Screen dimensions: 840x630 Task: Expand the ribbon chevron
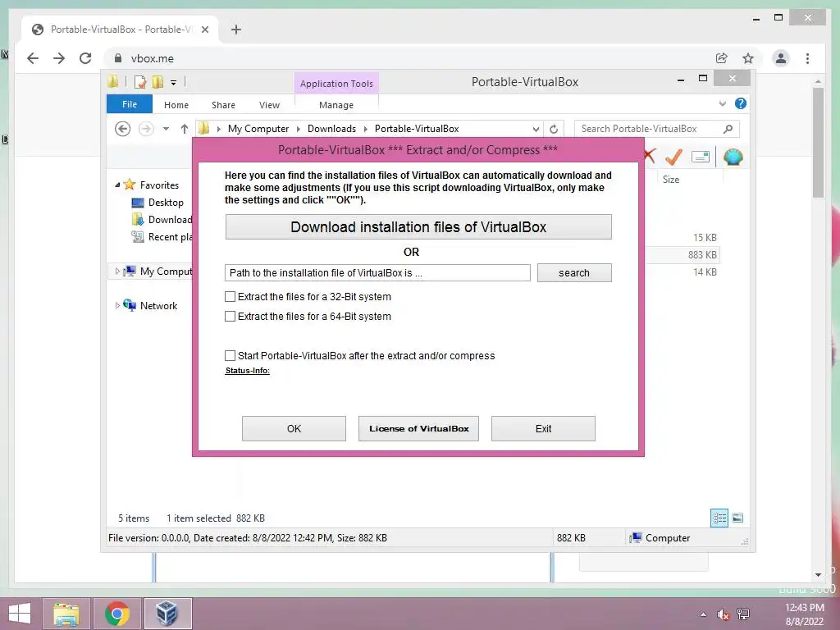723,104
